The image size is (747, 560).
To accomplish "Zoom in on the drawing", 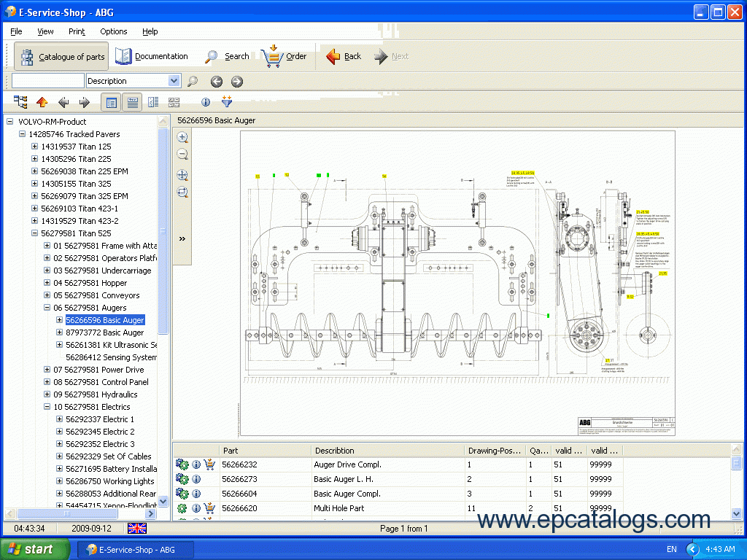I will (x=182, y=138).
